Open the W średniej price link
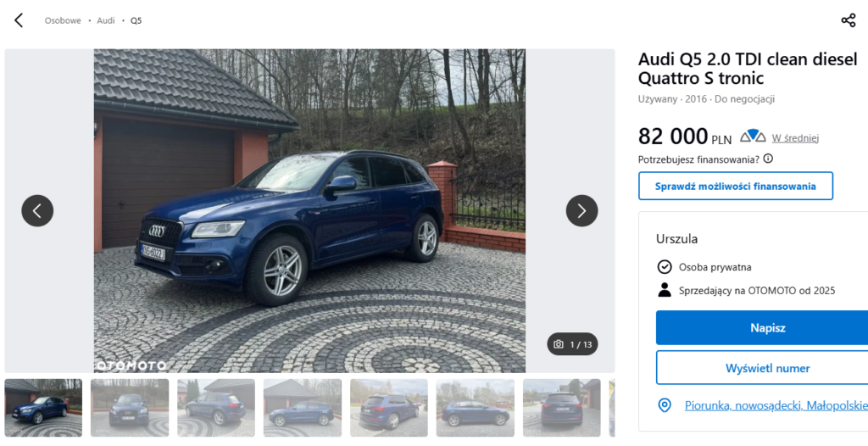Screen dimensions: 868x446 pyautogui.click(x=795, y=138)
